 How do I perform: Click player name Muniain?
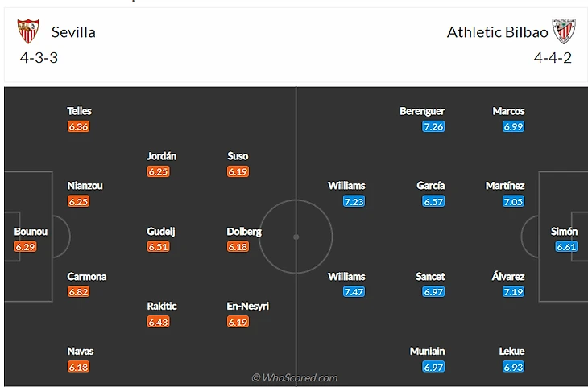click(427, 351)
